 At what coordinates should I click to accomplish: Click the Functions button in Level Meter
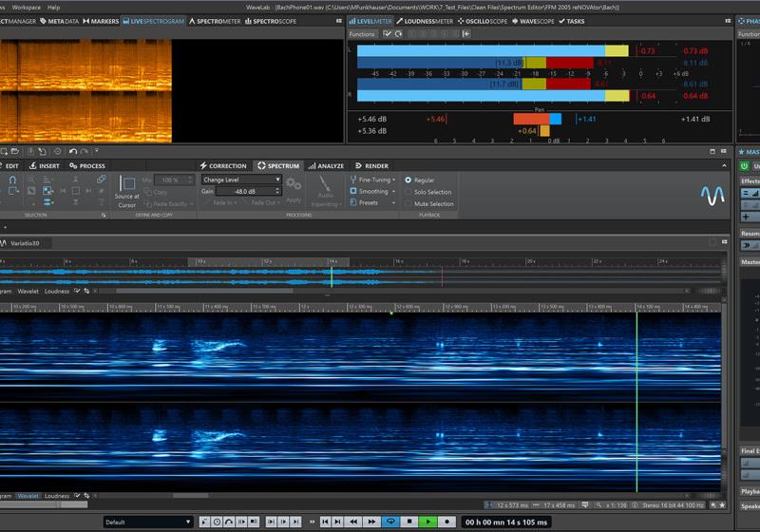pyautogui.click(x=362, y=34)
